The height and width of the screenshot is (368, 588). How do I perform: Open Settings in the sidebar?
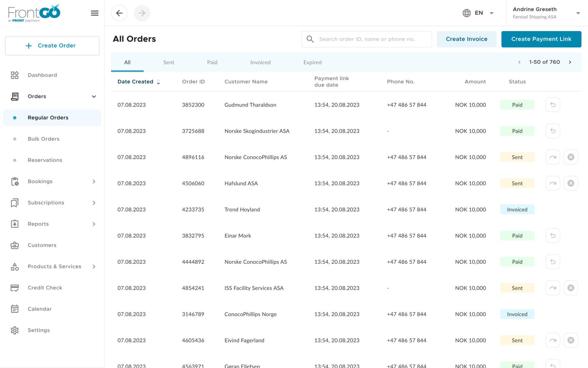point(39,330)
